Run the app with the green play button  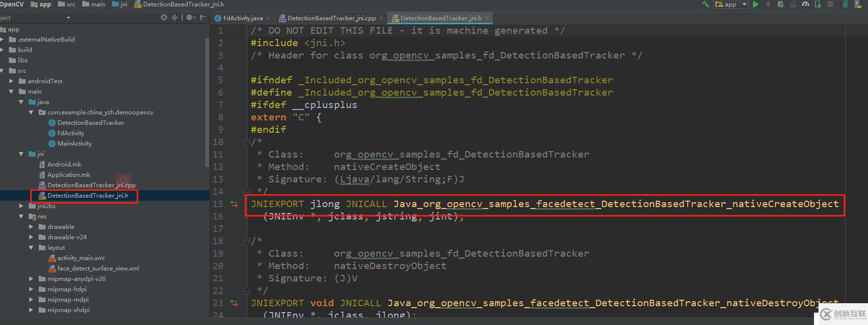pyautogui.click(x=756, y=4)
